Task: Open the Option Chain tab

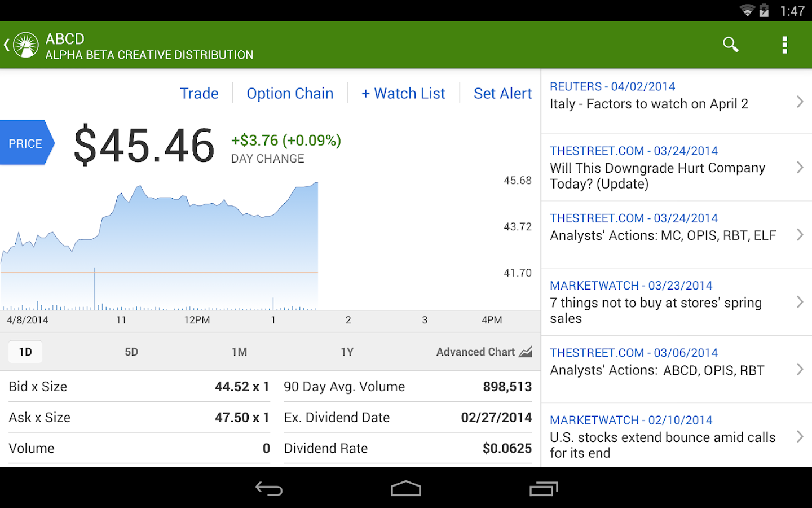Action: pos(290,93)
